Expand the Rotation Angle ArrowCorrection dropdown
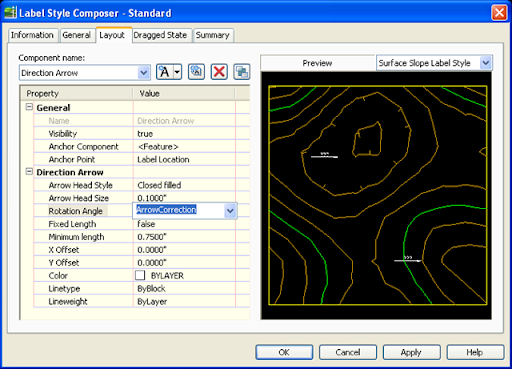The width and height of the screenshot is (512, 369). coord(230,211)
